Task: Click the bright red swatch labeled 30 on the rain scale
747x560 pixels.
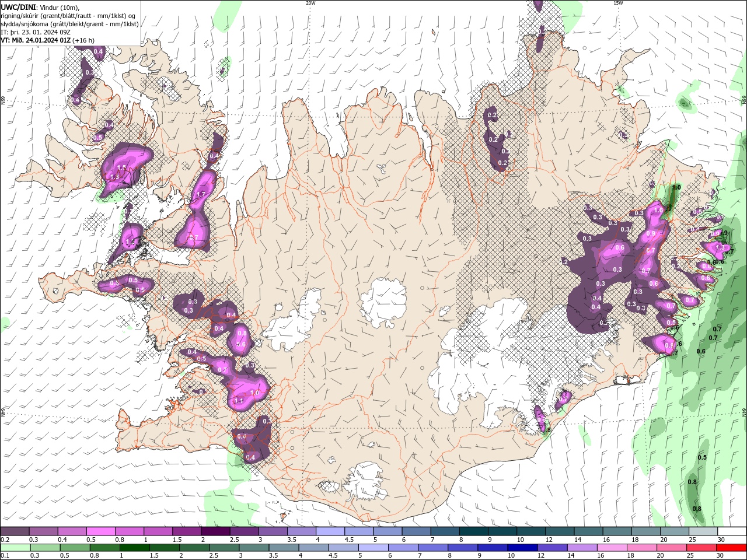Action: coord(732,548)
